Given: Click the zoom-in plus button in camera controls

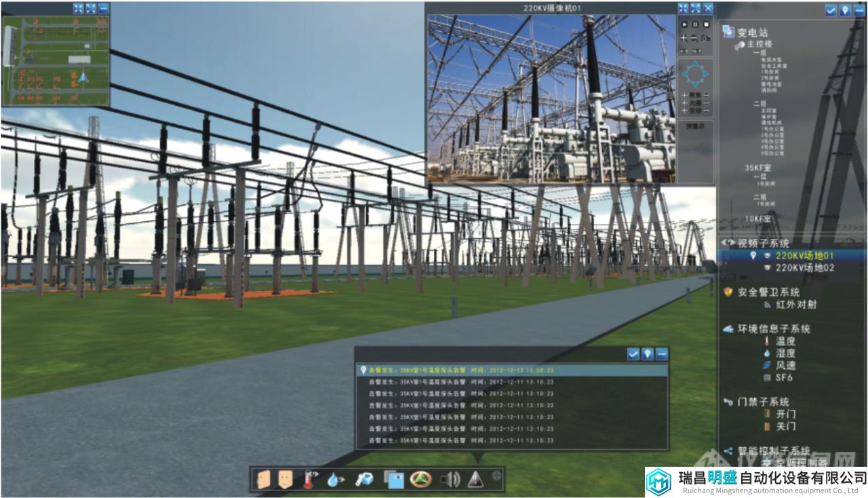Looking at the screenshot, I should [x=684, y=38].
